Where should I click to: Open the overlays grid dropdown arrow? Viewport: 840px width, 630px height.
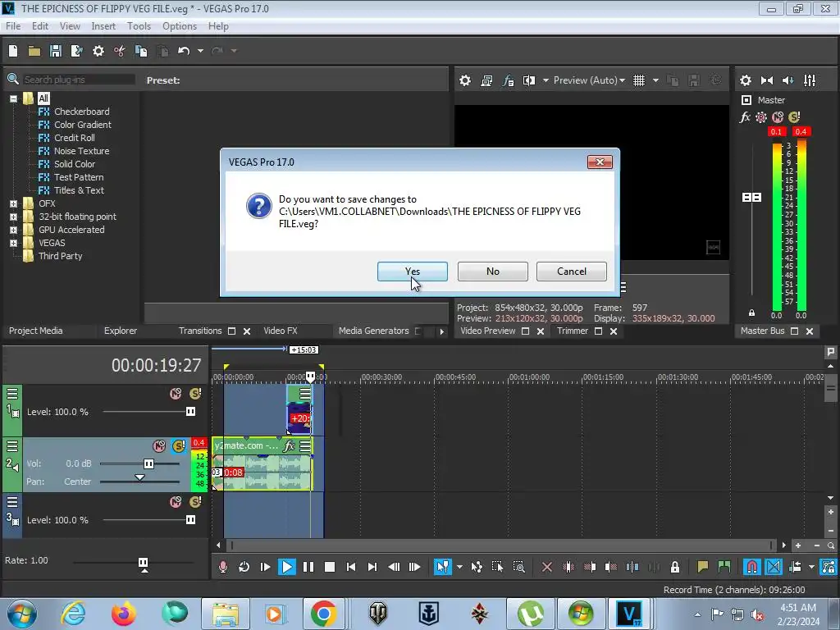(x=655, y=80)
